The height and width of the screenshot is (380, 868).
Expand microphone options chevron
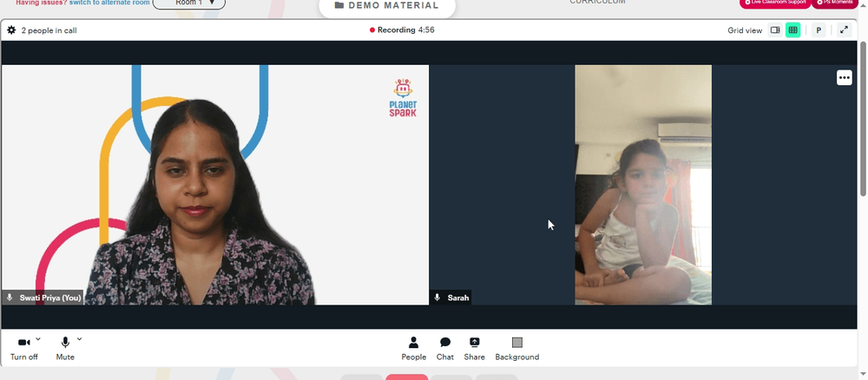tap(79, 338)
